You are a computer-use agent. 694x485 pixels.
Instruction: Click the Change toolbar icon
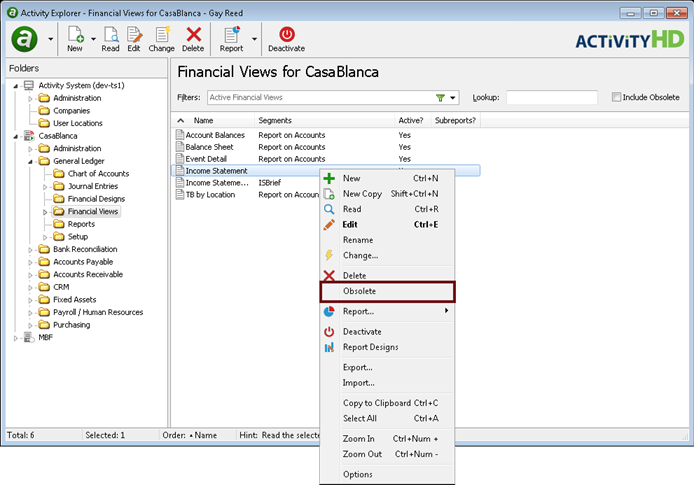(x=162, y=35)
